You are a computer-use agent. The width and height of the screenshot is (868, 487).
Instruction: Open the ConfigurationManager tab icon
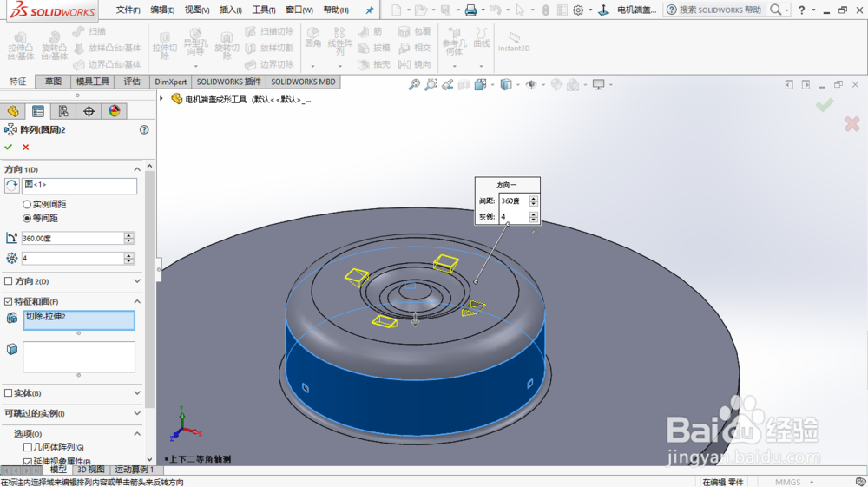(x=63, y=111)
